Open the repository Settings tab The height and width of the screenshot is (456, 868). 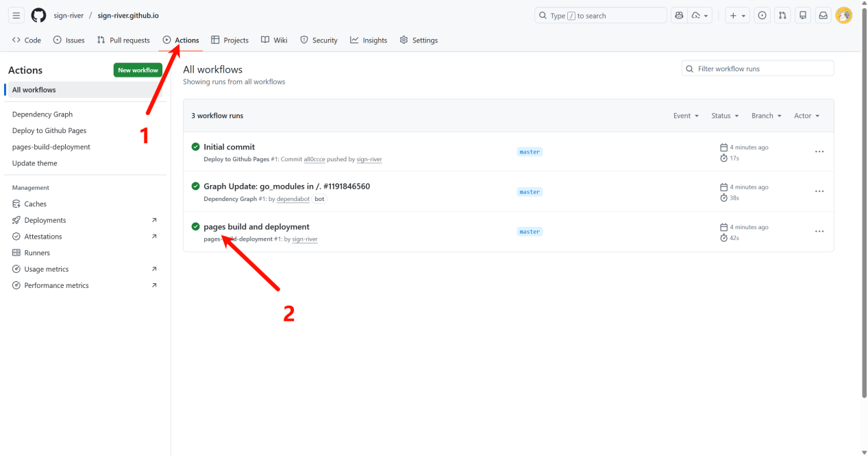[419, 40]
